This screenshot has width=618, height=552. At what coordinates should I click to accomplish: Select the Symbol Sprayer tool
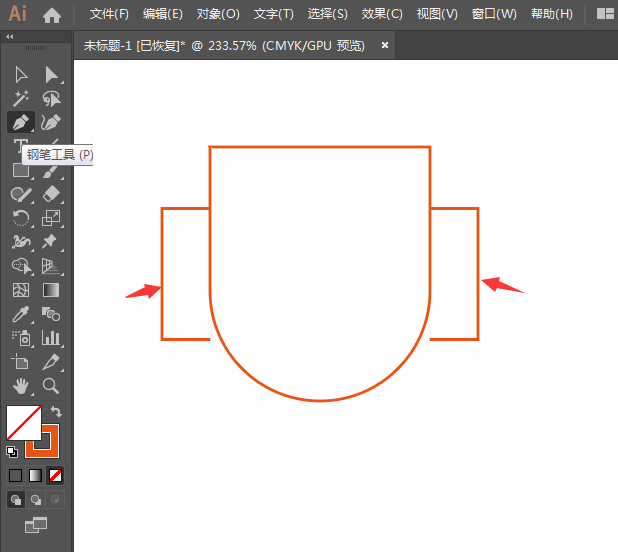[x=22, y=338]
